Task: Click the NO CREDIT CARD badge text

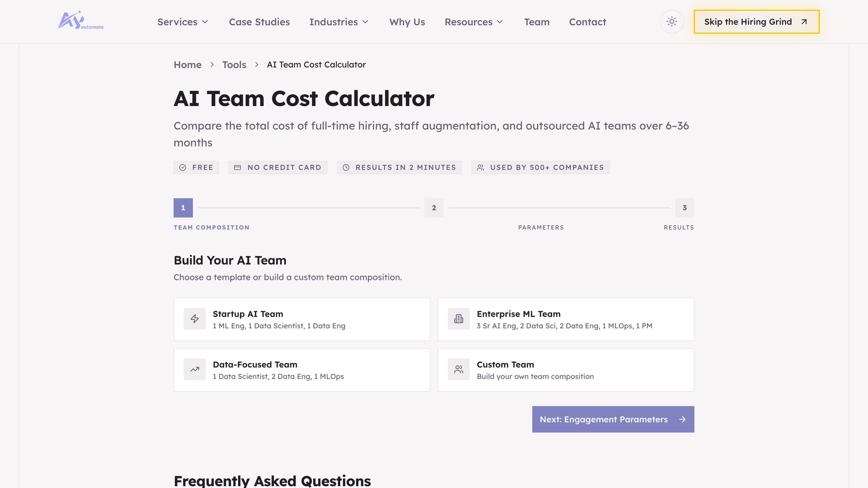Action: (x=285, y=167)
